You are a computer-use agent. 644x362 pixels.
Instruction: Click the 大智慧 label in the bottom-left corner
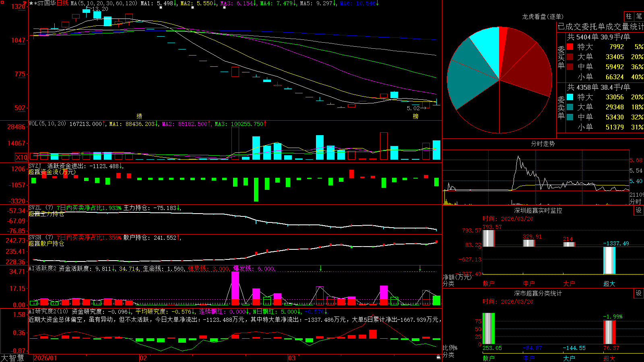click(x=12, y=358)
